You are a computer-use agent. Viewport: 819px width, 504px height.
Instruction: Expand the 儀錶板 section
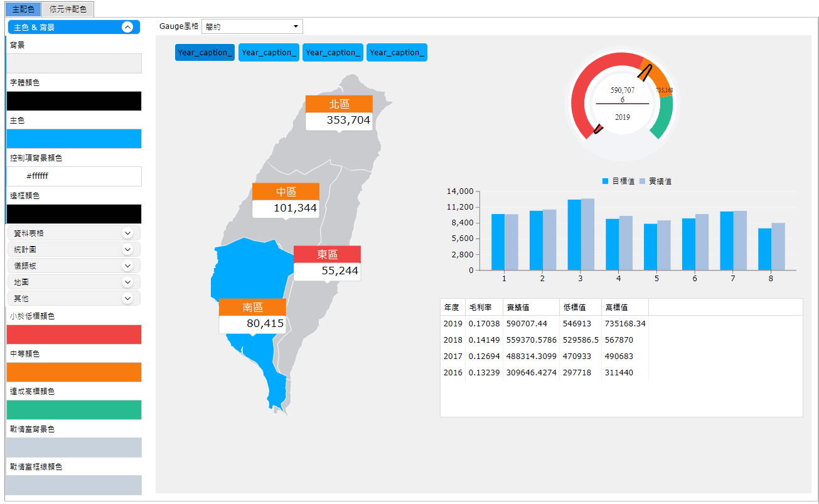(x=74, y=265)
